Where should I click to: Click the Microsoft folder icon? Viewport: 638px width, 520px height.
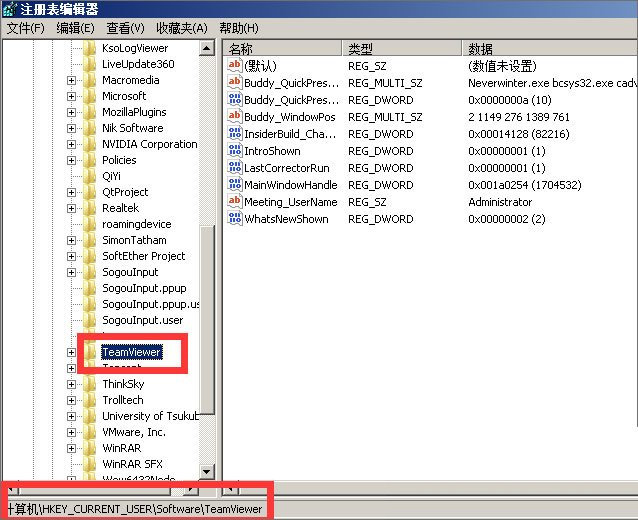pyautogui.click(x=90, y=96)
